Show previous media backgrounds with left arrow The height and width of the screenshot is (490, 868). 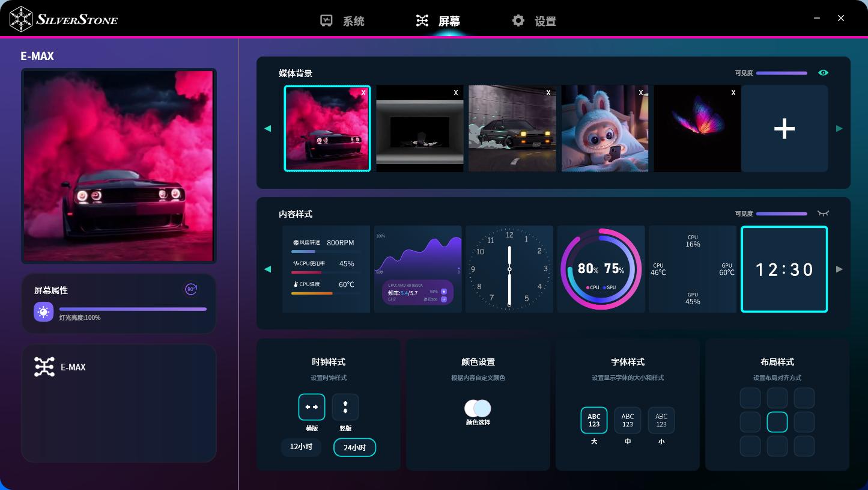click(x=268, y=128)
